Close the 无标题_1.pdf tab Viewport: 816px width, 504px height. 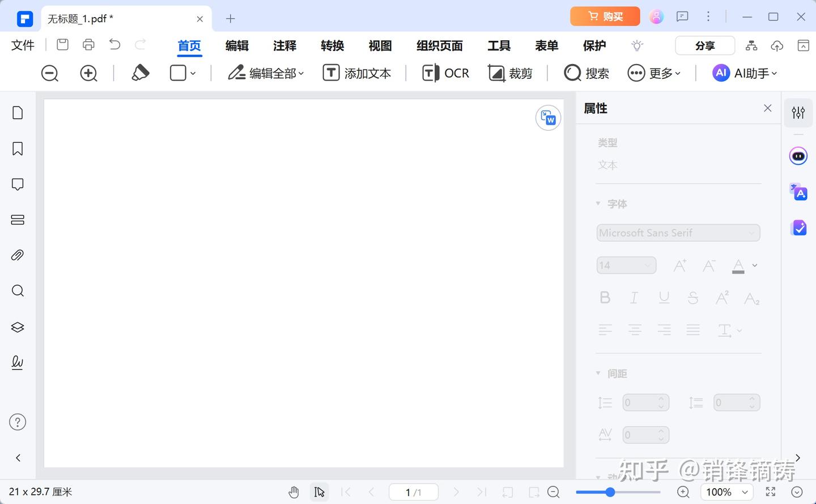pyautogui.click(x=200, y=19)
